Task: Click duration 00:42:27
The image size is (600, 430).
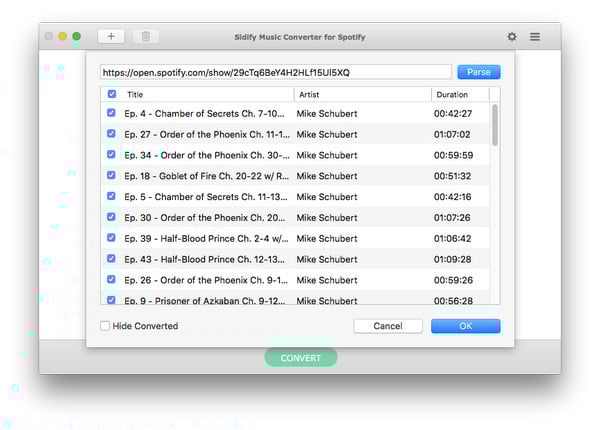Action: (x=453, y=114)
